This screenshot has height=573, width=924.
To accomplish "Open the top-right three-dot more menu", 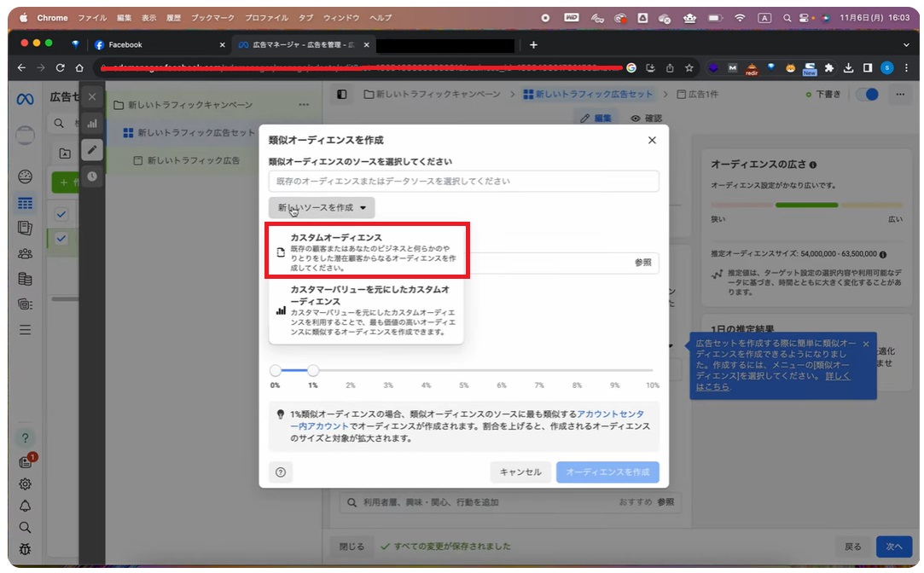I will pyautogui.click(x=899, y=95).
